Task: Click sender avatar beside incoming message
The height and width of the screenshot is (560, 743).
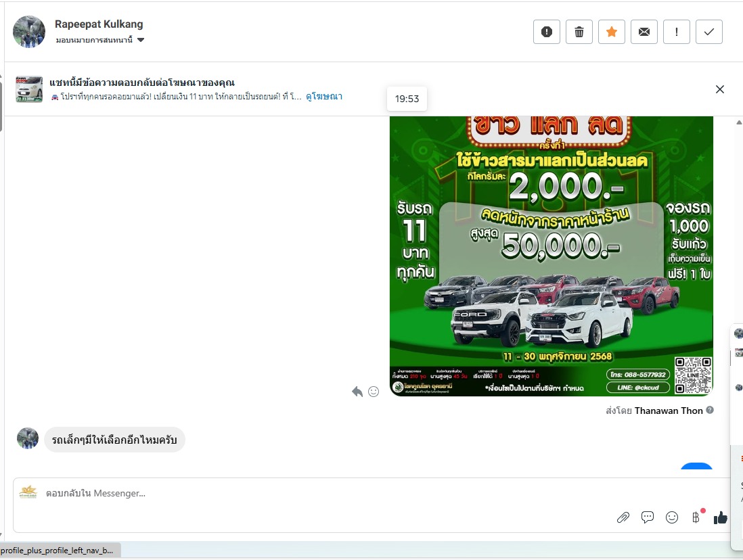Action: (x=28, y=438)
